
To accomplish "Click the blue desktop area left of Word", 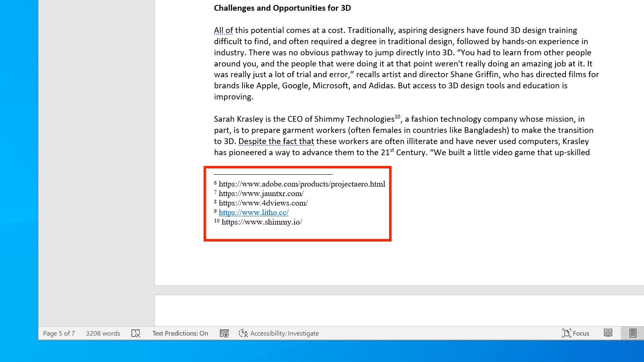I will point(19,165).
